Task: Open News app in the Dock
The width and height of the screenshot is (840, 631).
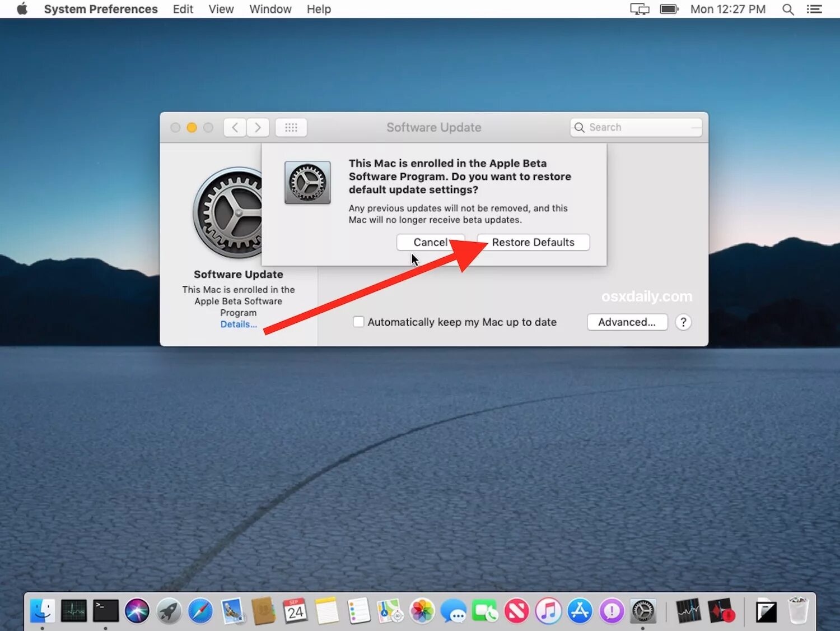Action: [x=517, y=610]
